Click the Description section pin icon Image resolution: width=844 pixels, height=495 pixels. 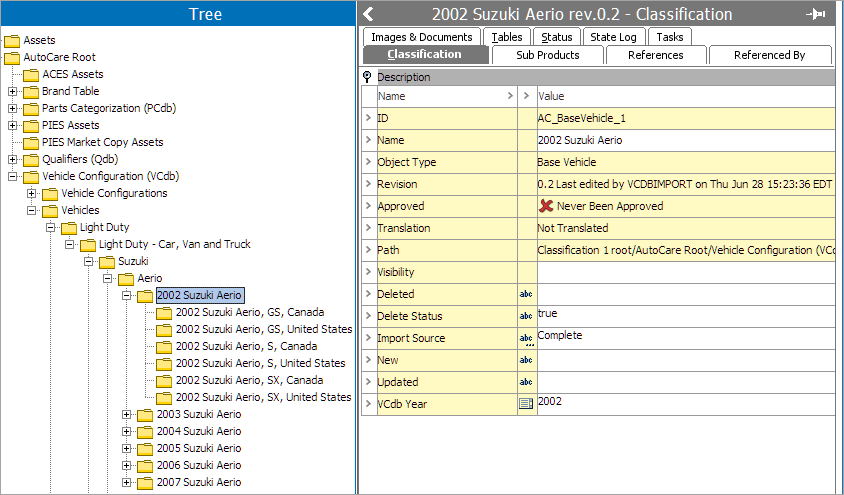[x=367, y=77]
